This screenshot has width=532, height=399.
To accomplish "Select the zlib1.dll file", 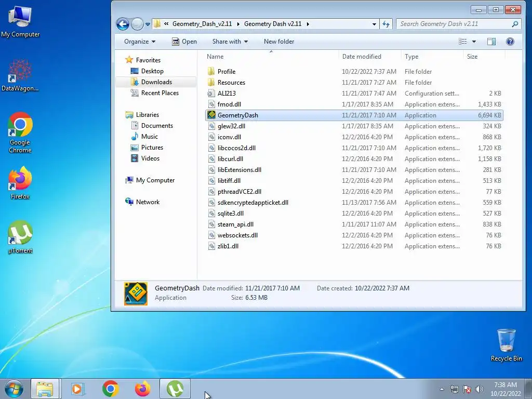I will point(354,246).
